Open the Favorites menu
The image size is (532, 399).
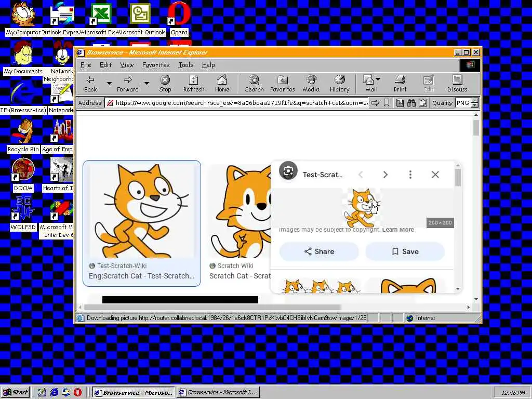pyautogui.click(x=156, y=65)
